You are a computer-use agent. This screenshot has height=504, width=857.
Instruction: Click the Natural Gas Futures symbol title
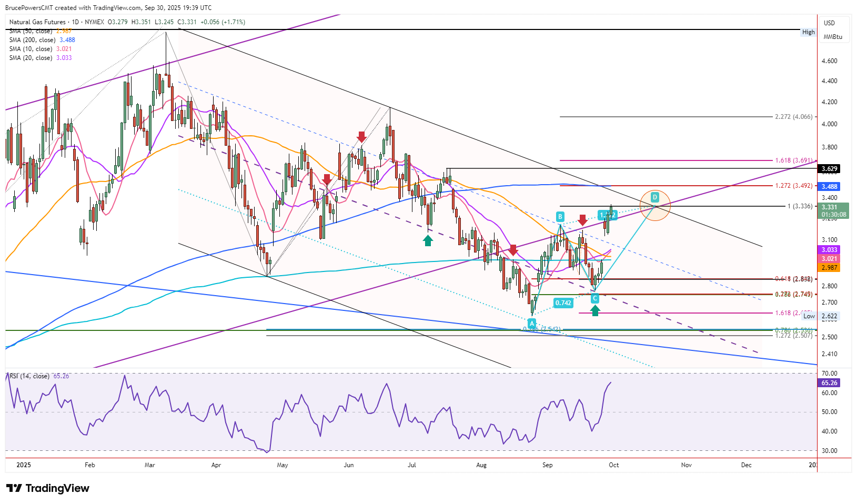tap(37, 22)
